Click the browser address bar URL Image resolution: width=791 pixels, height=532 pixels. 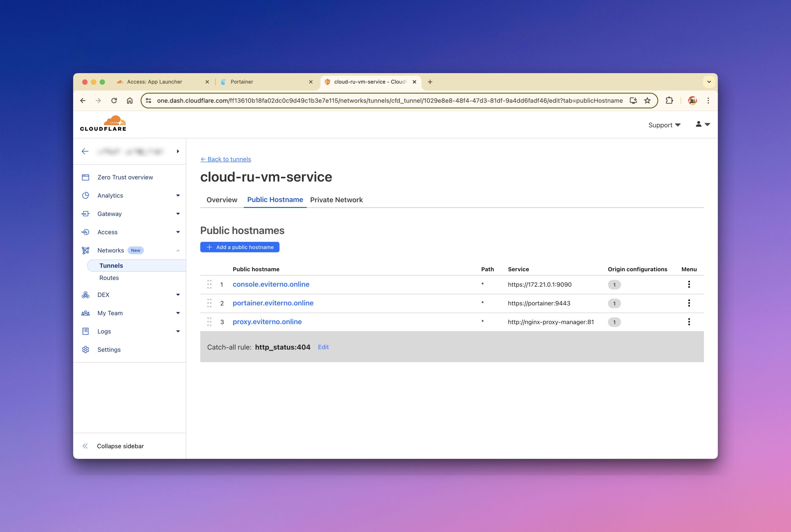click(x=390, y=100)
